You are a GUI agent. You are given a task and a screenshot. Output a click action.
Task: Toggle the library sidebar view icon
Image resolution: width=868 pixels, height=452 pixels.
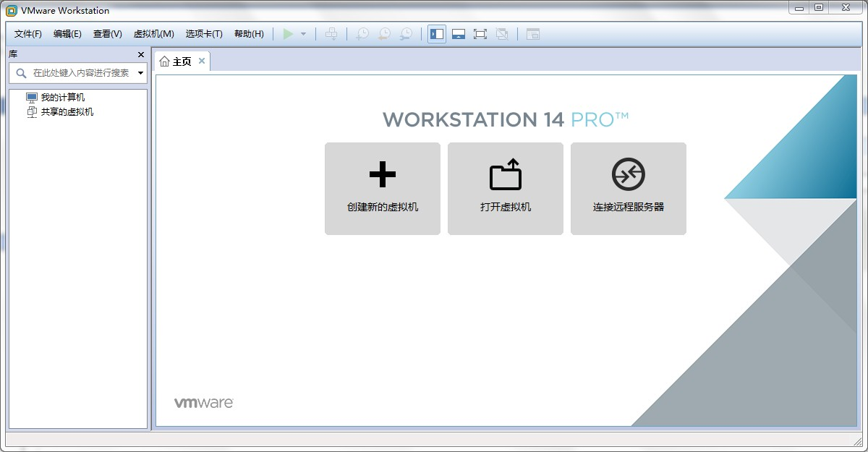click(437, 34)
